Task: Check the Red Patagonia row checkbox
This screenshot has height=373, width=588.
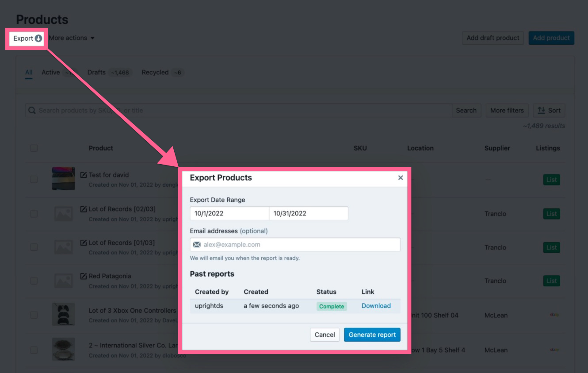Action: tap(34, 281)
